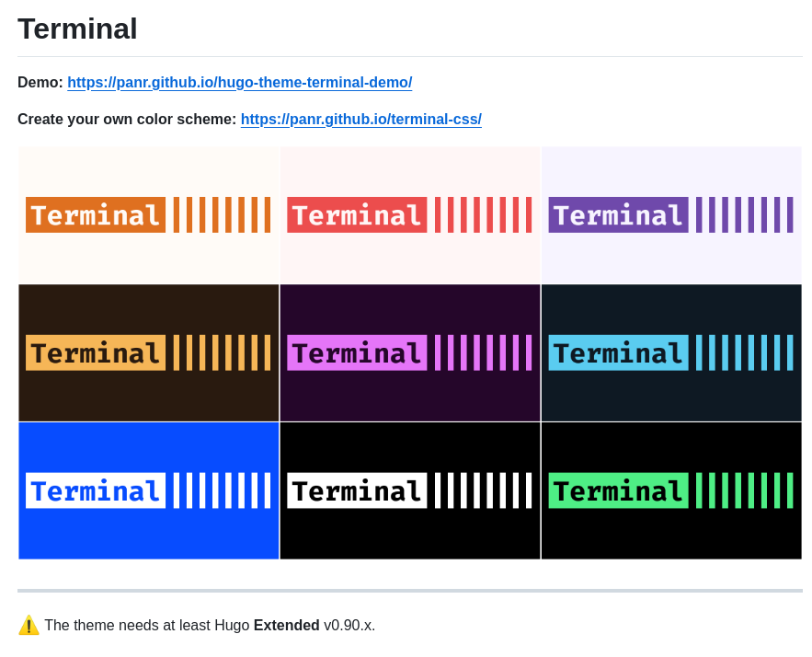The image size is (812, 657).
Task: Open the hugo-theme-terminal-demo link
Action: click(239, 82)
